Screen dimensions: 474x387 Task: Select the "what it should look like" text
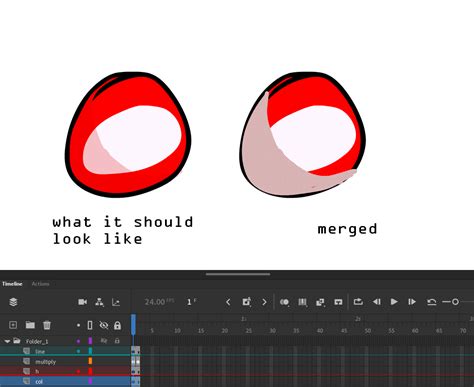123,231
